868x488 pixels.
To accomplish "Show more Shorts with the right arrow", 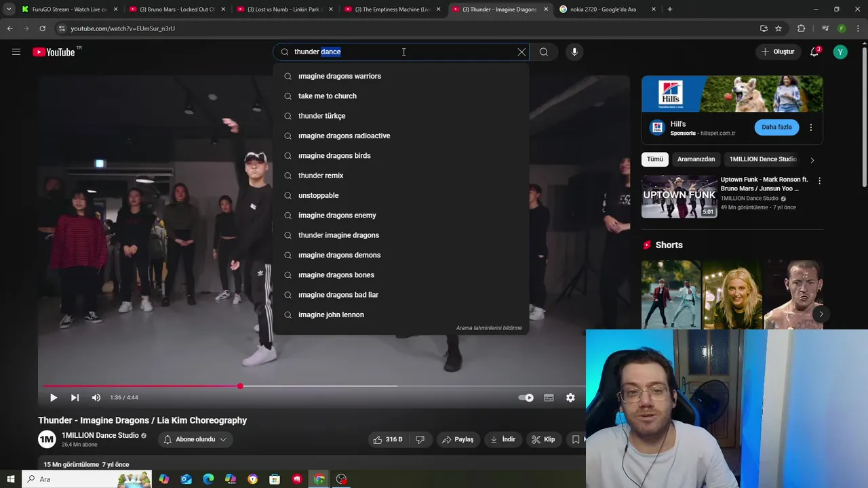I will coord(821,314).
